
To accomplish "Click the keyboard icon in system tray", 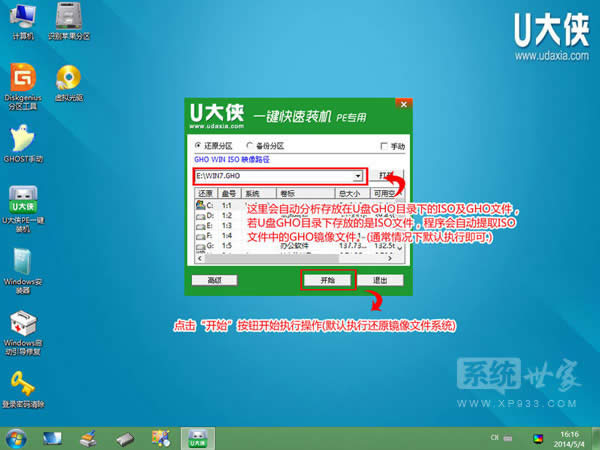I will [508, 438].
